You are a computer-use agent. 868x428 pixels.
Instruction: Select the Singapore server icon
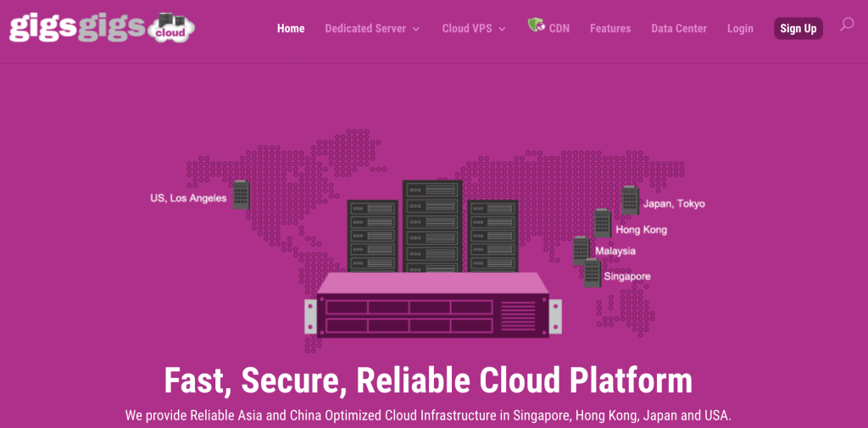pyautogui.click(x=593, y=273)
